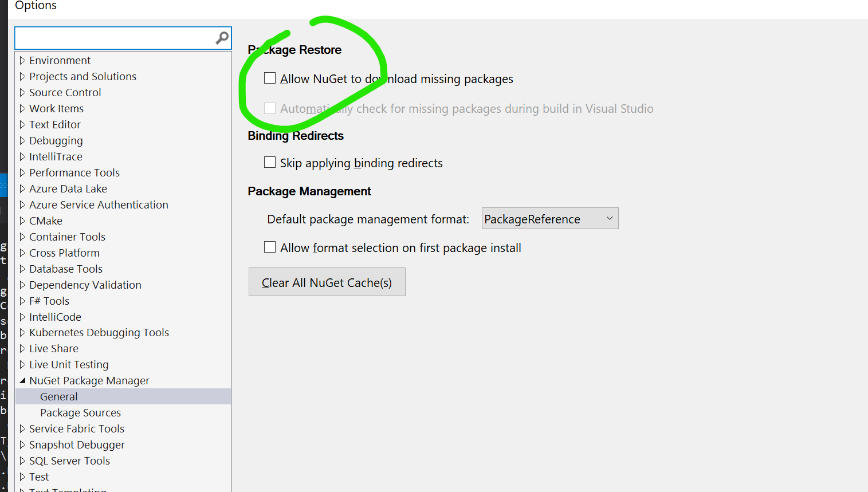Expand the Projects and Solutions section
Image resolution: width=868 pixels, height=492 pixels.
[22, 76]
